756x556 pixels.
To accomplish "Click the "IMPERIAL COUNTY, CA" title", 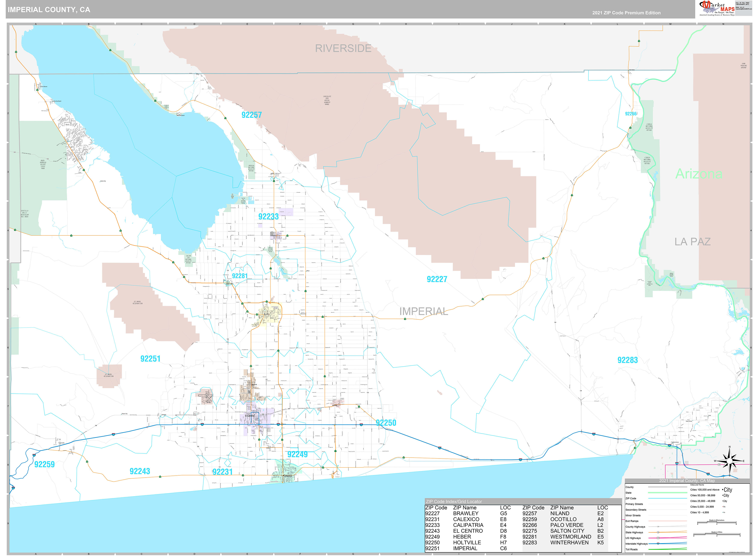I will tap(49, 10).
